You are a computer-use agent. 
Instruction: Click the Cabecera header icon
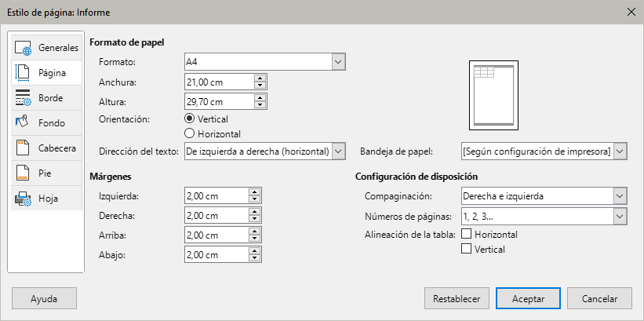[x=23, y=148]
